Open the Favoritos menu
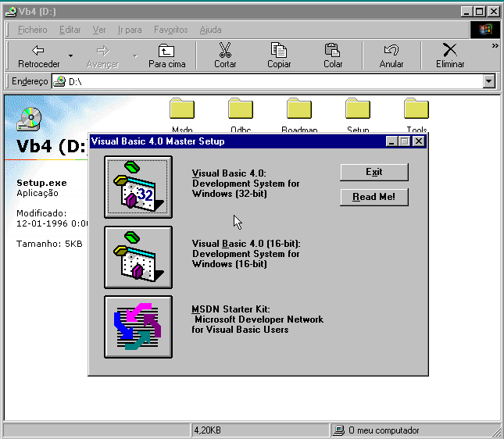 pyautogui.click(x=170, y=30)
